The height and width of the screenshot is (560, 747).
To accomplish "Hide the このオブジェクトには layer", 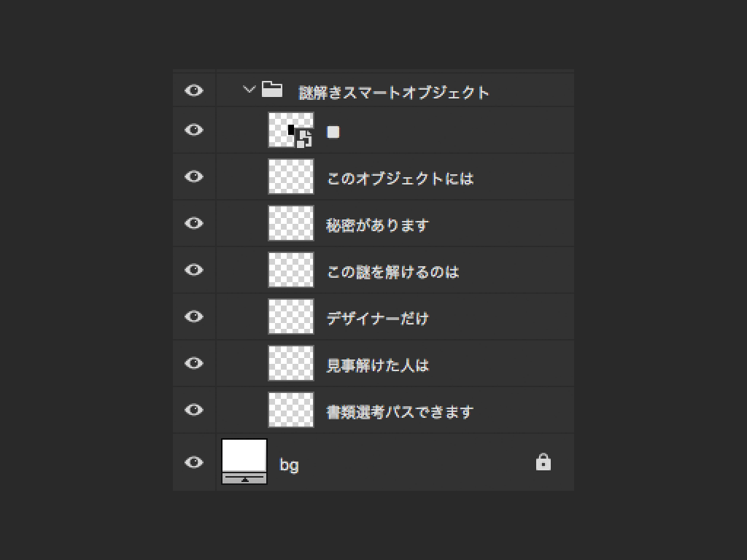I will 194,176.
